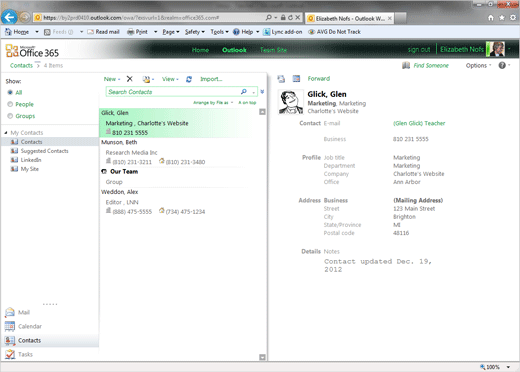The width and height of the screenshot is (520, 372).
Task: Open the New contact dropdown
Action: click(112, 79)
